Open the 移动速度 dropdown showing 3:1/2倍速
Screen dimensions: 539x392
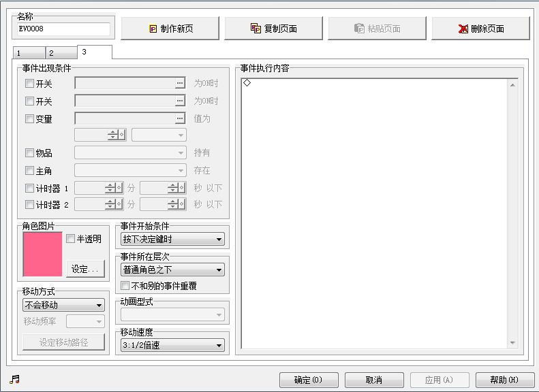[172, 345]
